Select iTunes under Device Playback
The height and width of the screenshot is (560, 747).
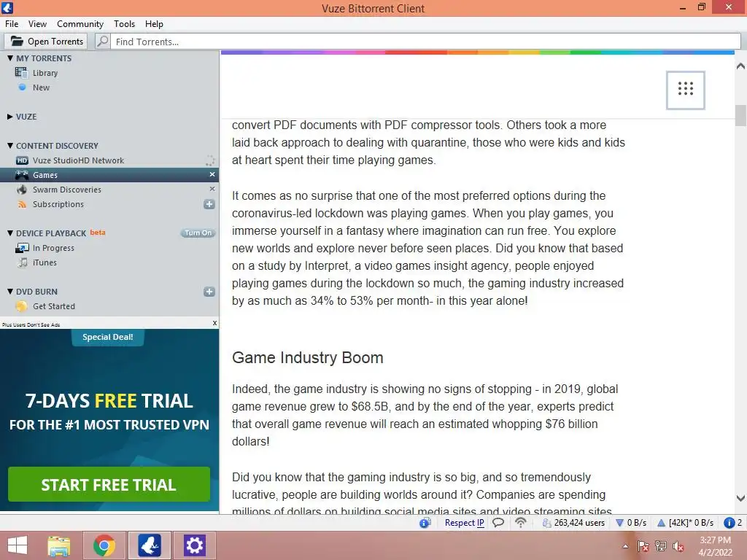pyautogui.click(x=44, y=262)
